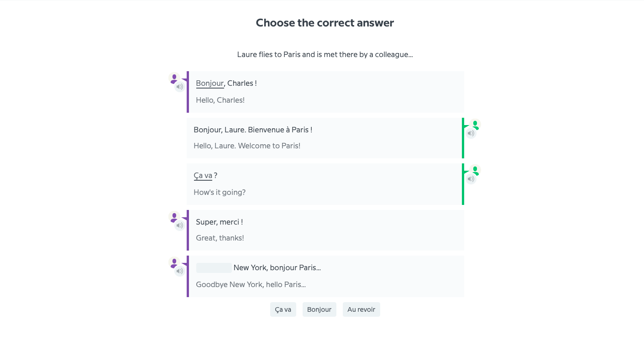Viewport: 644px width, 356px height.
Task: Play audio for "Ça va ?" line
Action: pos(471,179)
